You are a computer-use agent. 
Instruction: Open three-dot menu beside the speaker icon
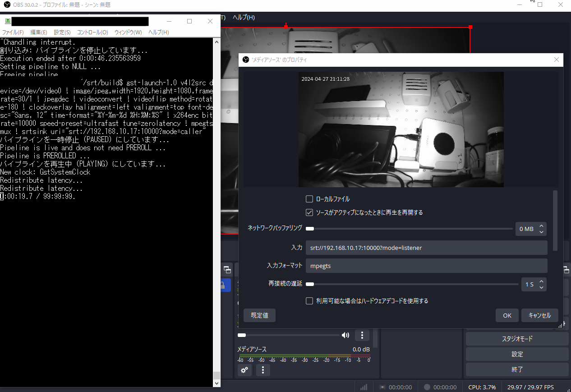coord(362,335)
